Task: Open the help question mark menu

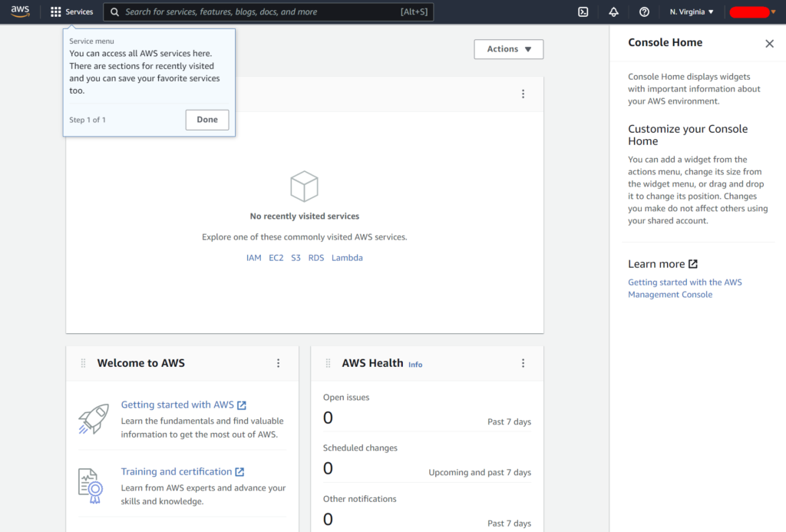Action: click(x=644, y=12)
